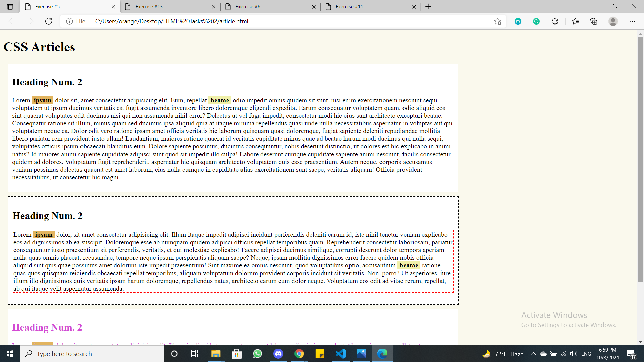The height and width of the screenshot is (362, 644).
Task: Open a new tab with plus button
Action: click(x=428, y=7)
